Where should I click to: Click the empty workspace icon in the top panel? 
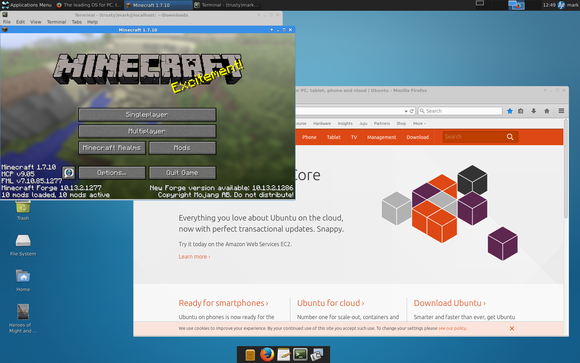[480, 4]
